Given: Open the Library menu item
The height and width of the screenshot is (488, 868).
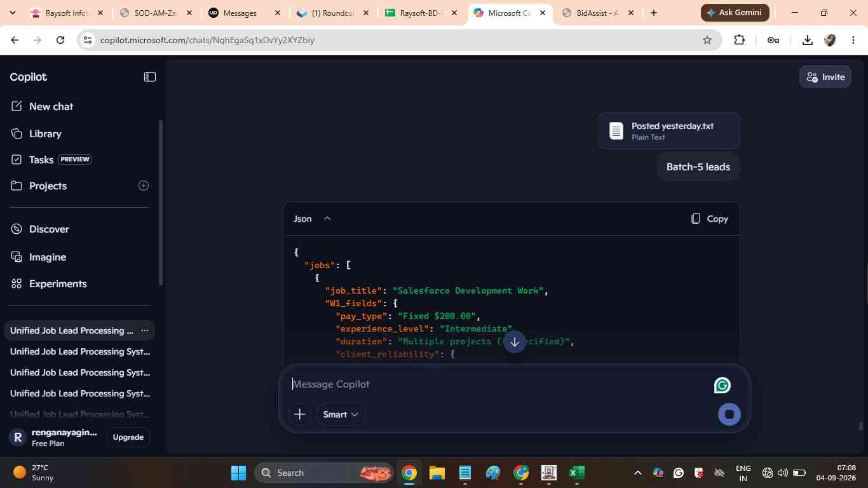Looking at the screenshot, I should coord(45,134).
